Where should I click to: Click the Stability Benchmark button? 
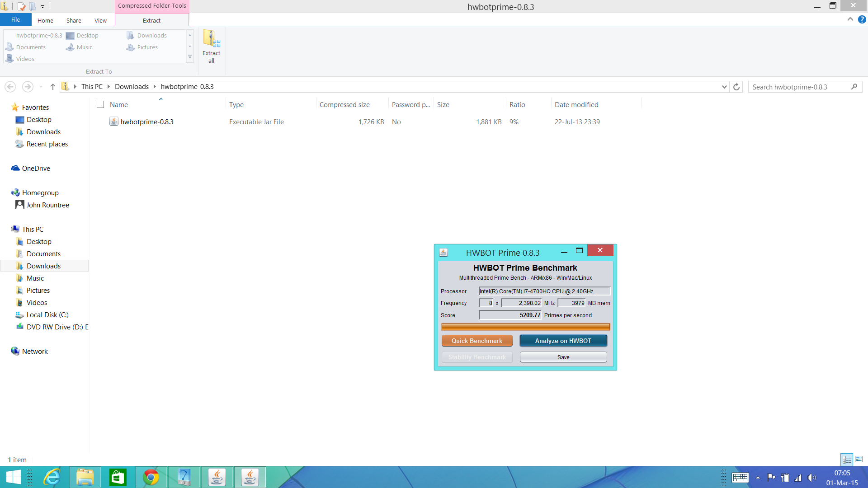477,357
